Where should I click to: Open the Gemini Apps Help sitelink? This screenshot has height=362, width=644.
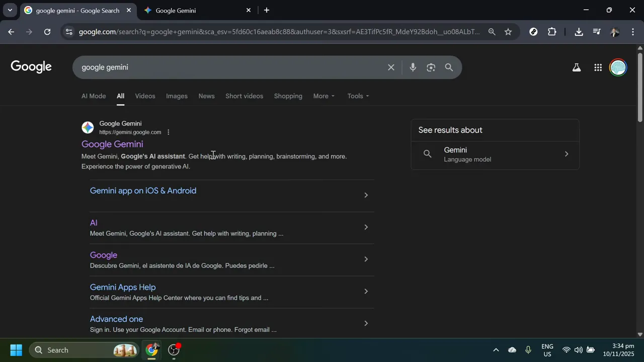pos(123,287)
